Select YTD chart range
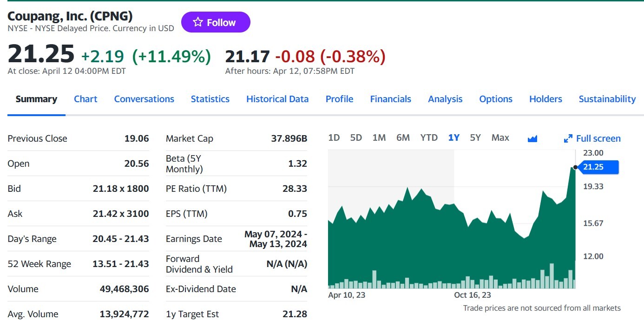644x333 pixels. click(429, 137)
